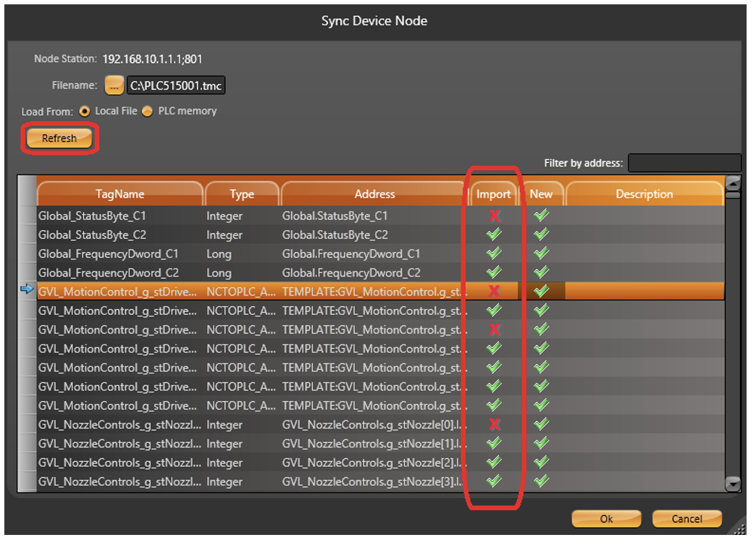
Task: Click Node Station value 192.168.10.1.1.1;801
Action: click(152, 59)
